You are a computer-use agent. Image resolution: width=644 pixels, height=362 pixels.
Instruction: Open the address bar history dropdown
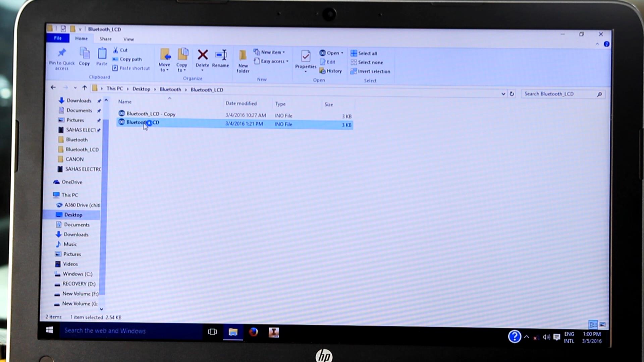[x=503, y=94]
